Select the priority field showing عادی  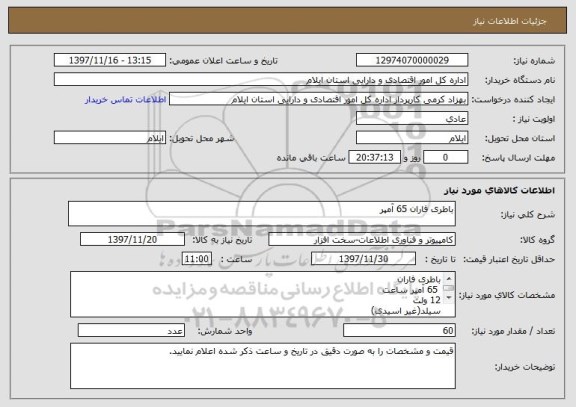coord(412,119)
